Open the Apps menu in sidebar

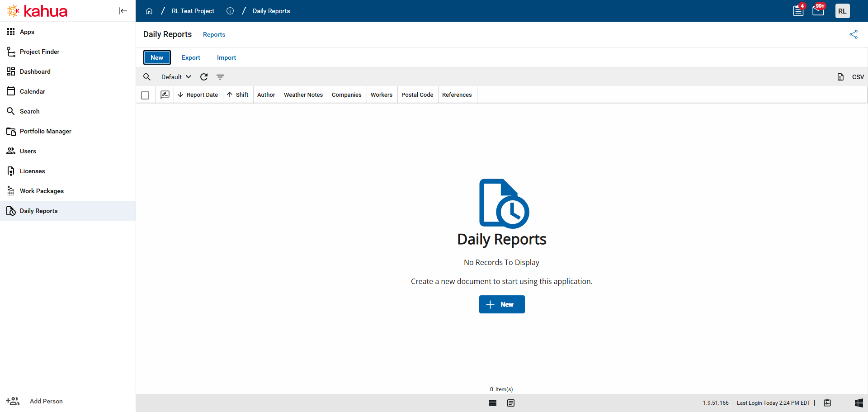click(27, 32)
